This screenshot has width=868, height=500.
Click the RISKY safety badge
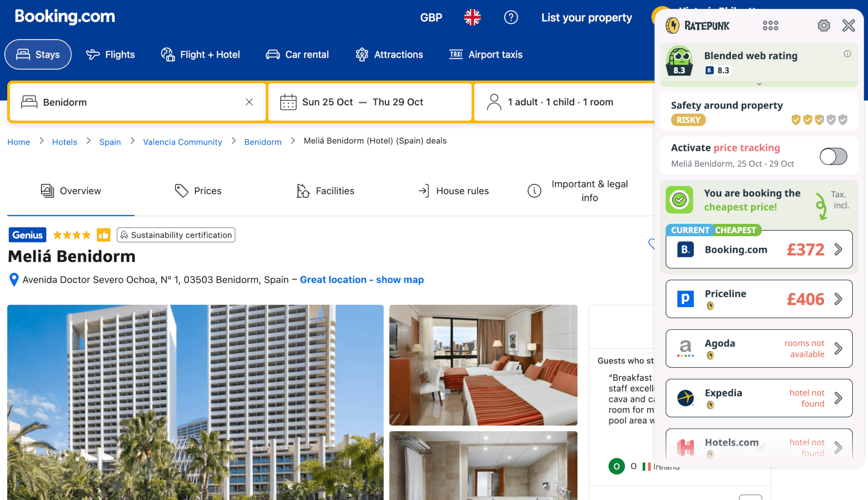click(688, 120)
